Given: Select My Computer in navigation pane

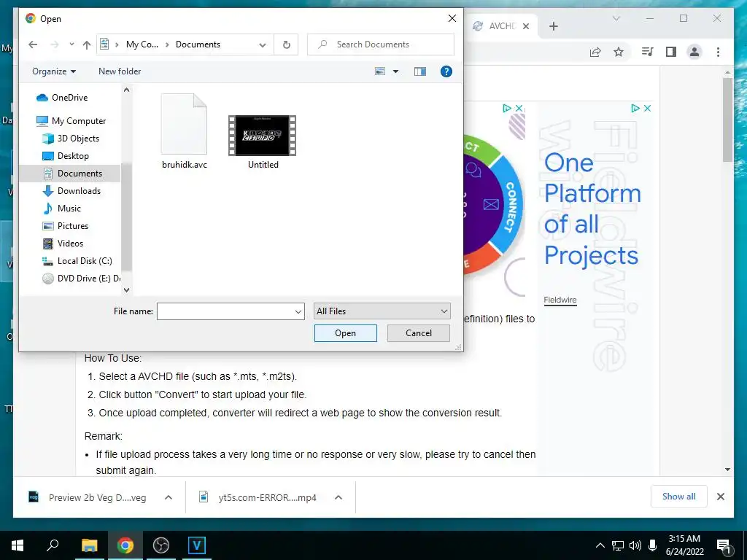Looking at the screenshot, I should pos(79,121).
